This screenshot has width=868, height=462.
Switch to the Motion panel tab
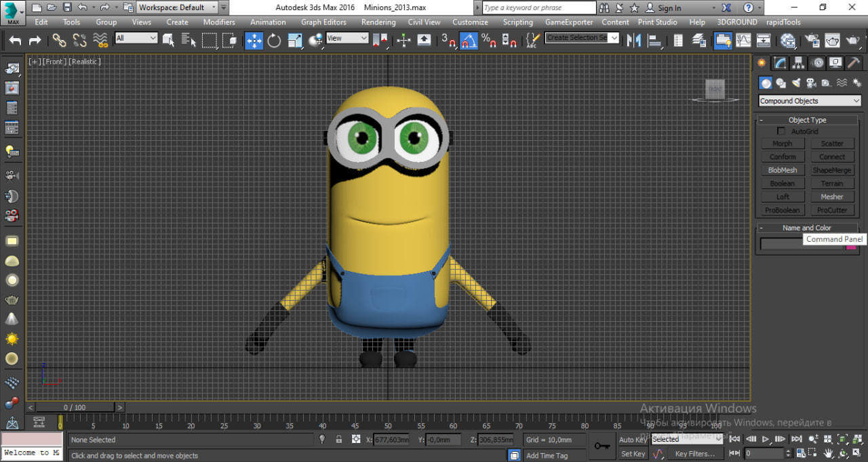point(818,63)
